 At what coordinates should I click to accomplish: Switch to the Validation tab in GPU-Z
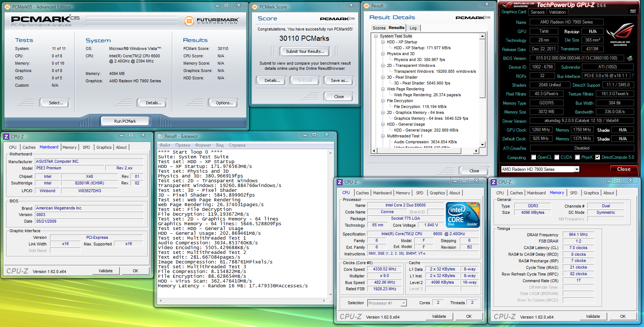point(557,12)
